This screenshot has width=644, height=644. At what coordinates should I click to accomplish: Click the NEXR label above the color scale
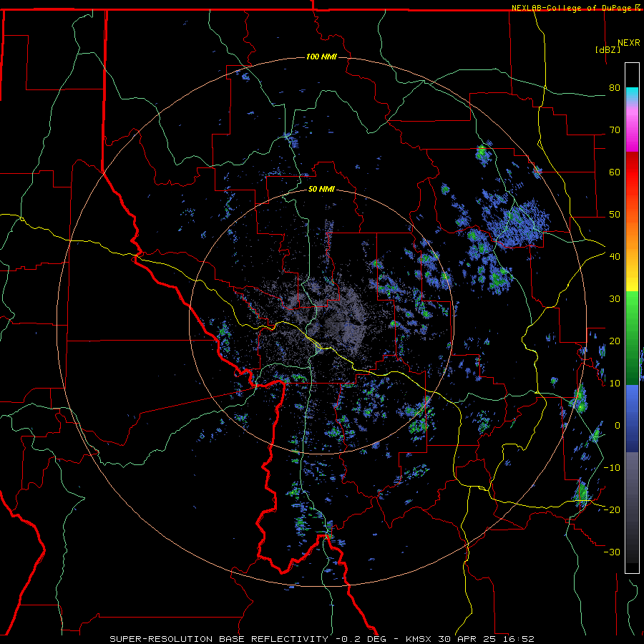coord(628,43)
